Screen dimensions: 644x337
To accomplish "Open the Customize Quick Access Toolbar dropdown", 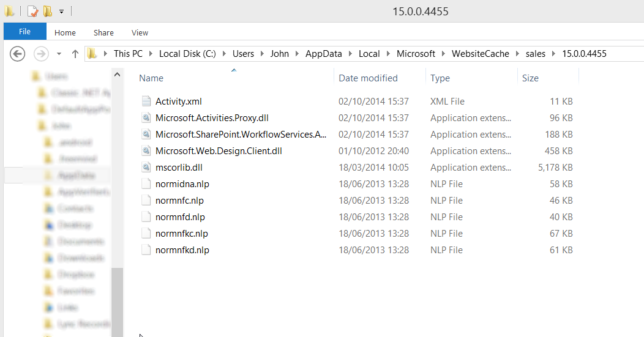I will click(x=62, y=12).
